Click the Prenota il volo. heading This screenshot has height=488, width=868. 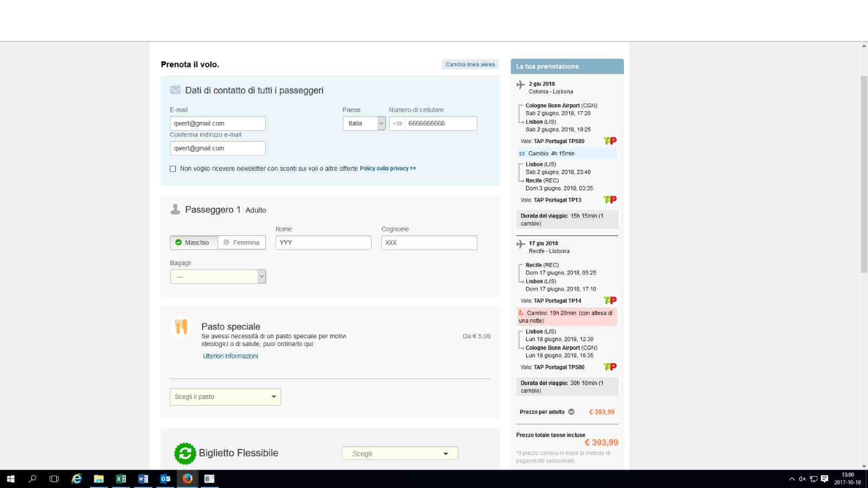click(190, 65)
